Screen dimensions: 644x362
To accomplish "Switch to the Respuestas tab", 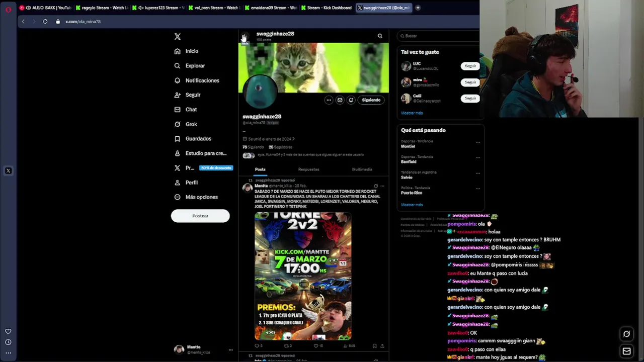I will coord(308,169).
